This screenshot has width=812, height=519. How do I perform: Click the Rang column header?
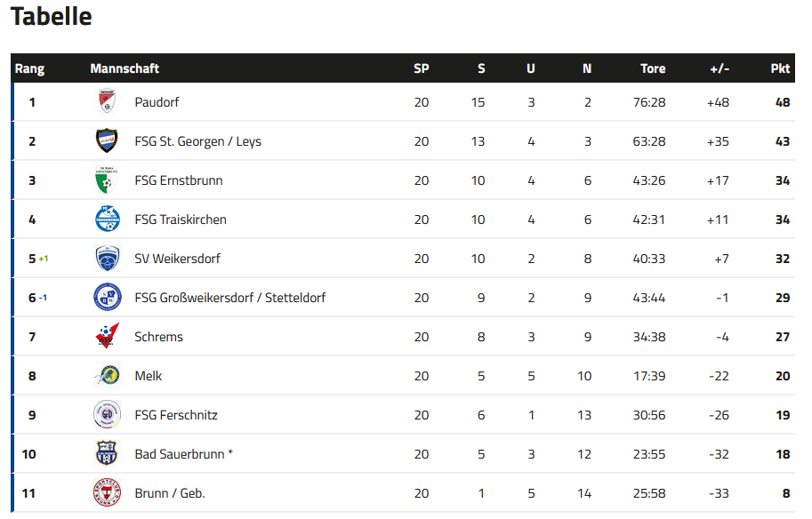(x=29, y=68)
